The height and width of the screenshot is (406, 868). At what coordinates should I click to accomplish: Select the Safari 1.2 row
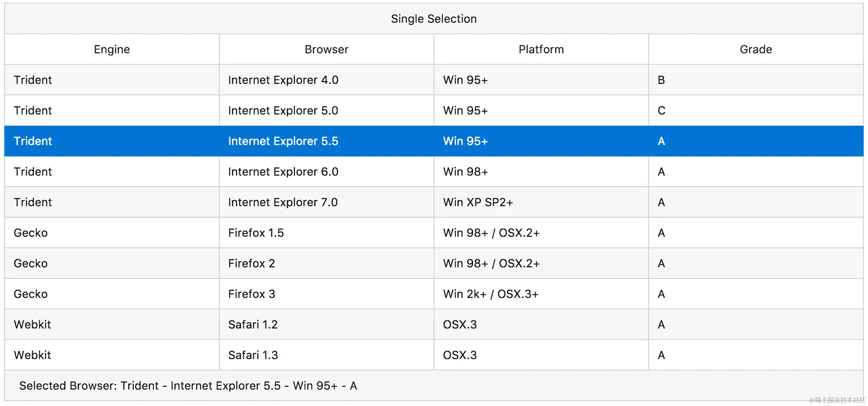(253, 325)
